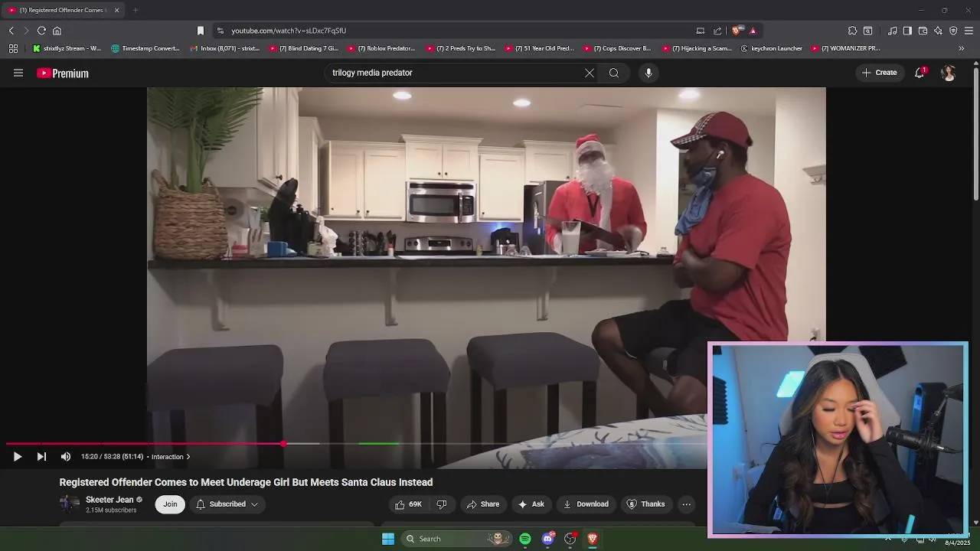The height and width of the screenshot is (551, 980).
Task: Show more bookmarks with the double chevron
Action: [962, 48]
